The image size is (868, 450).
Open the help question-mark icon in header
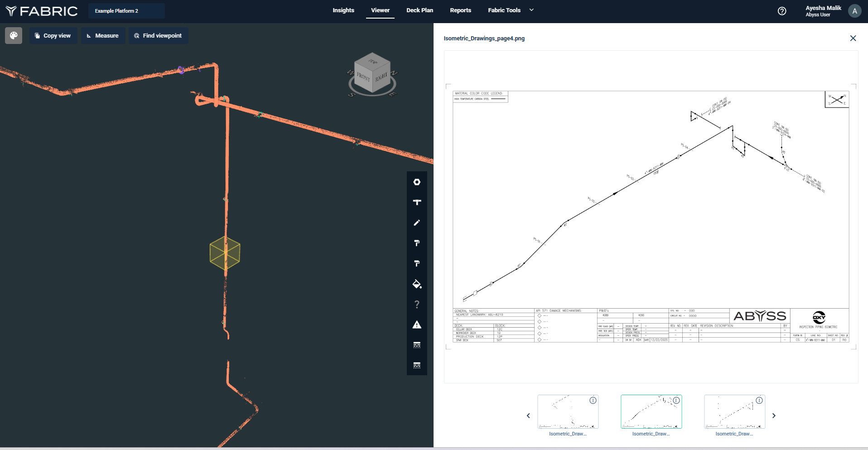coord(782,11)
